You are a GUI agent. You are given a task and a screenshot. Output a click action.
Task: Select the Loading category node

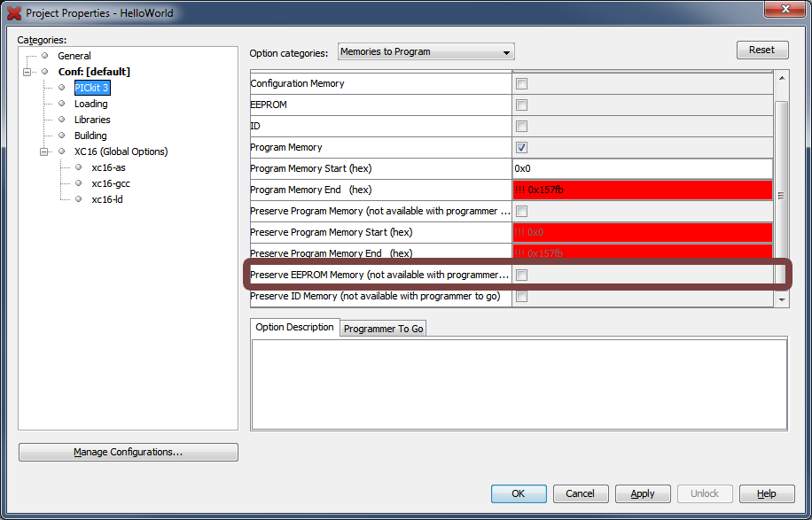[90, 104]
